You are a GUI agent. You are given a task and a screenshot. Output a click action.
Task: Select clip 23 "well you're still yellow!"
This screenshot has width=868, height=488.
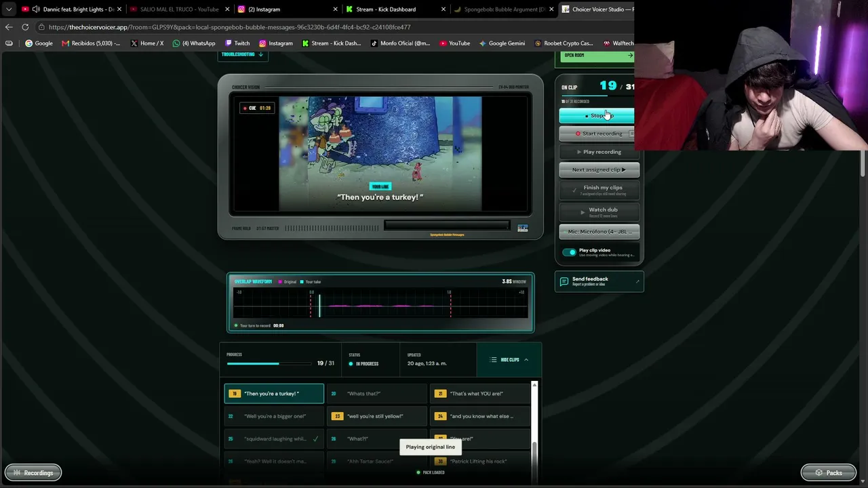(376, 416)
